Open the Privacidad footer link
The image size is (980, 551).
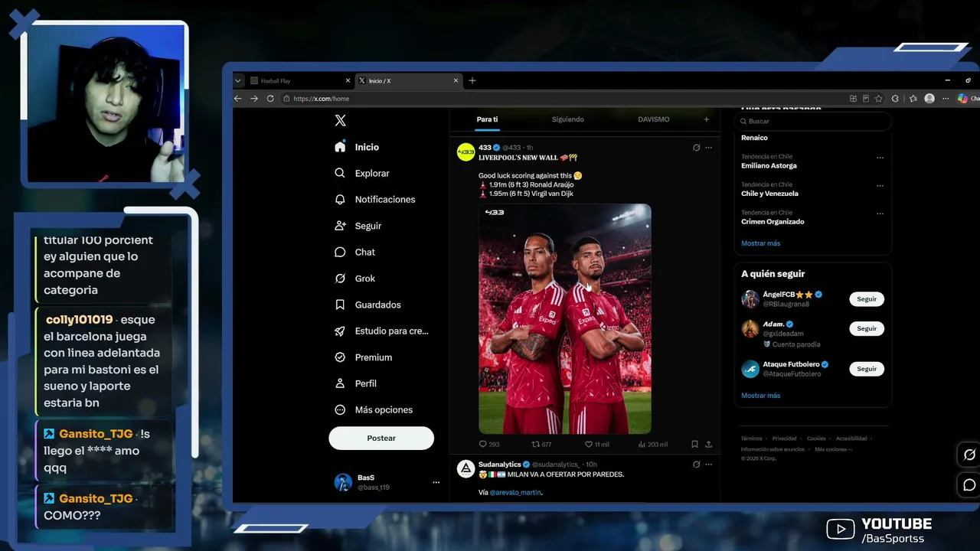784,439
